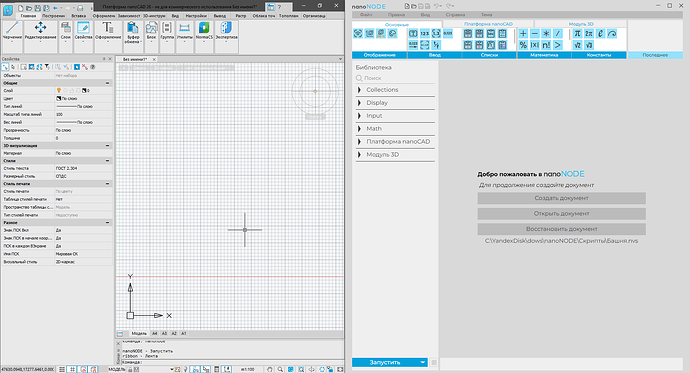Click the nanoCAD save icon in quick access toolbar
The image size is (690, 373).
[38, 8]
